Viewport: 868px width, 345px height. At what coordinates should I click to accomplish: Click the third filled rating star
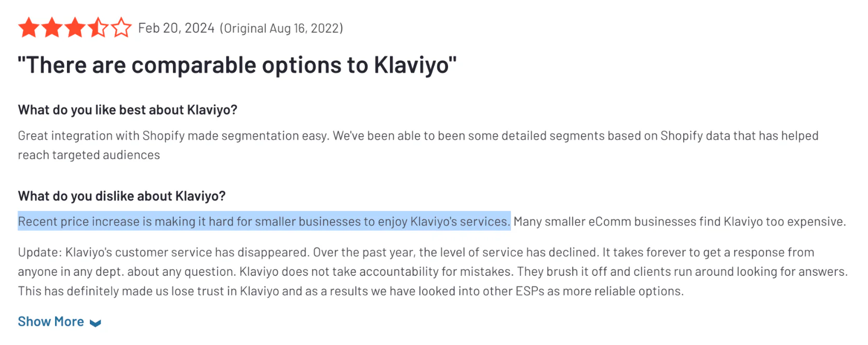[75, 28]
